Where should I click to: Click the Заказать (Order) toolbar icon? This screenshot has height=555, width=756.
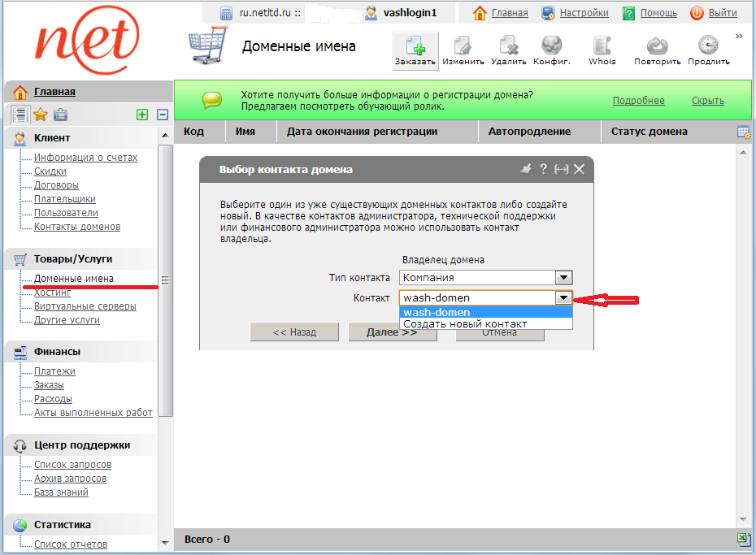click(415, 50)
